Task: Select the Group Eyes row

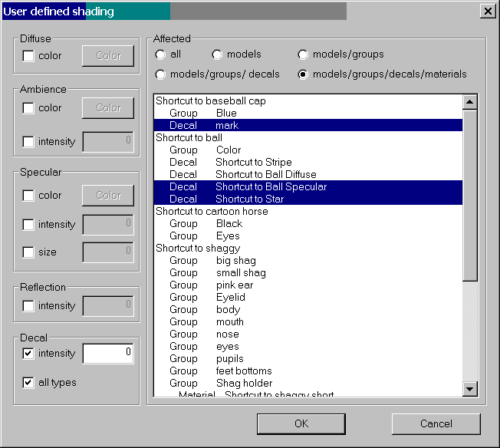Action: (308, 236)
